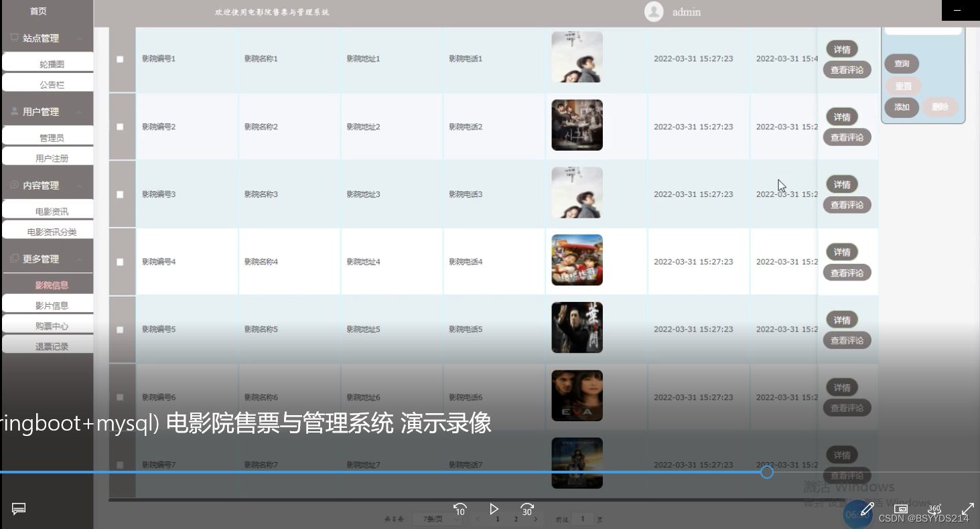Click the jump-to-page input box
Viewport: 980px width, 529px height.
click(583, 519)
